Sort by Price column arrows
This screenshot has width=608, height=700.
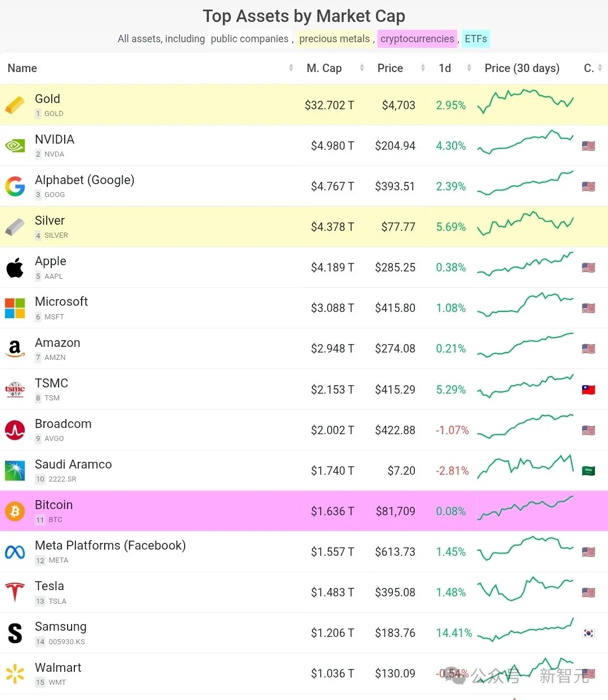[x=423, y=68]
